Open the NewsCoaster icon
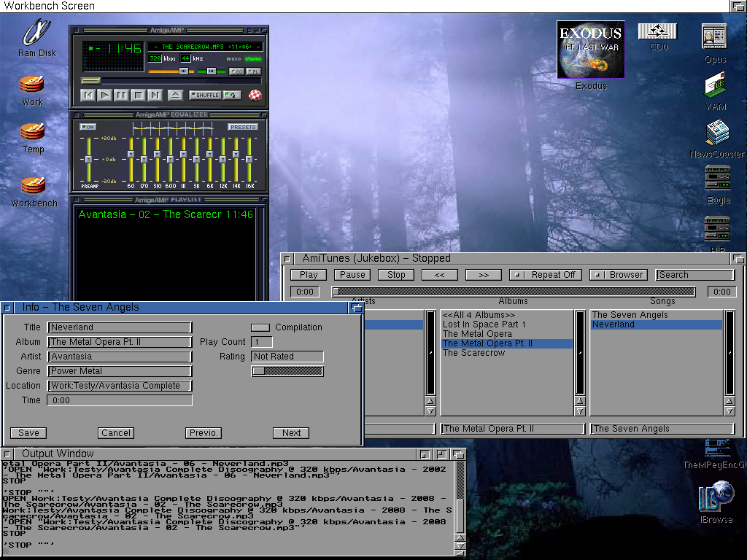The image size is (747, 560). (x=717, y=133)
